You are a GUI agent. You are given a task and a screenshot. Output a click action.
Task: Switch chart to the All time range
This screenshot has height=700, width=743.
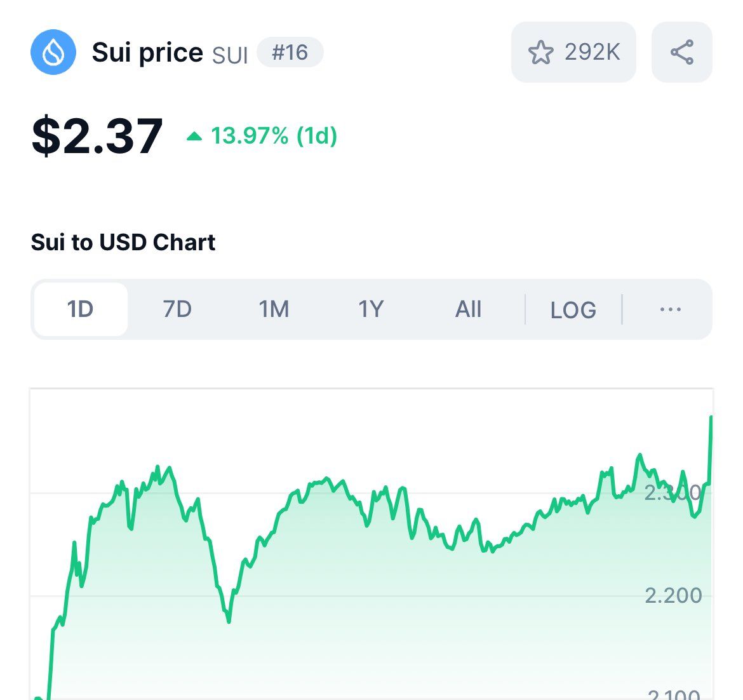[468, 309]
